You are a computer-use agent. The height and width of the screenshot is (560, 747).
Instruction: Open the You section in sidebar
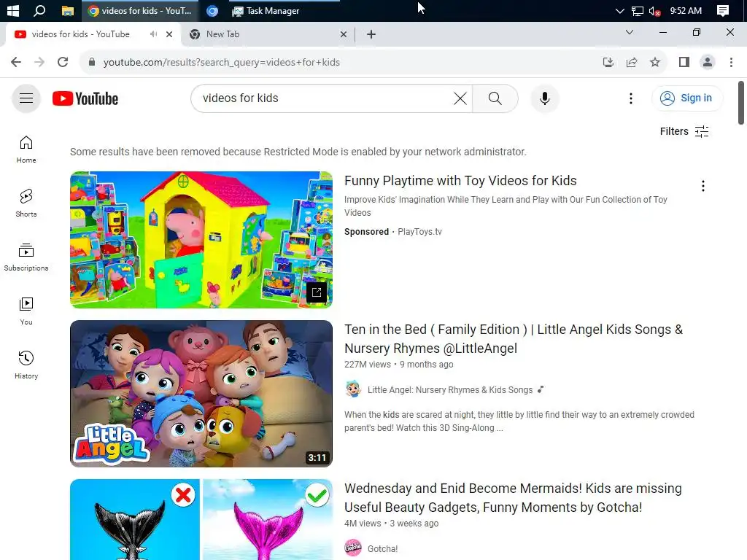point(26,311)
